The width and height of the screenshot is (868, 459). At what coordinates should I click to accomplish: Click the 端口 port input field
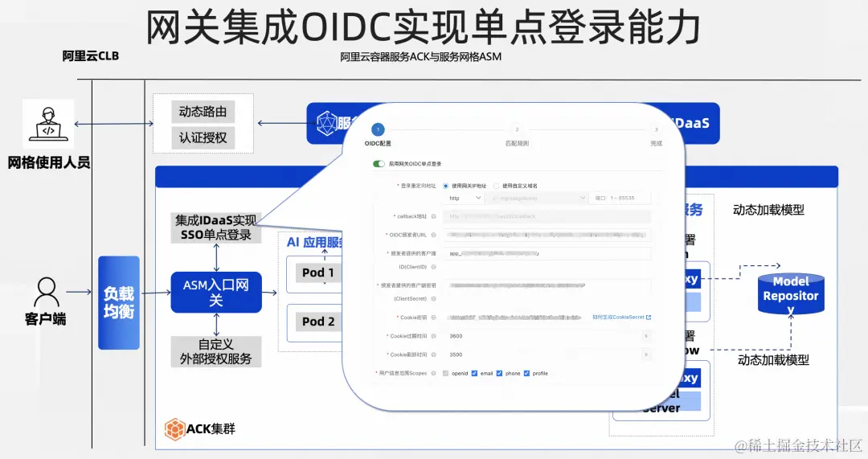[x=620, y=198]
